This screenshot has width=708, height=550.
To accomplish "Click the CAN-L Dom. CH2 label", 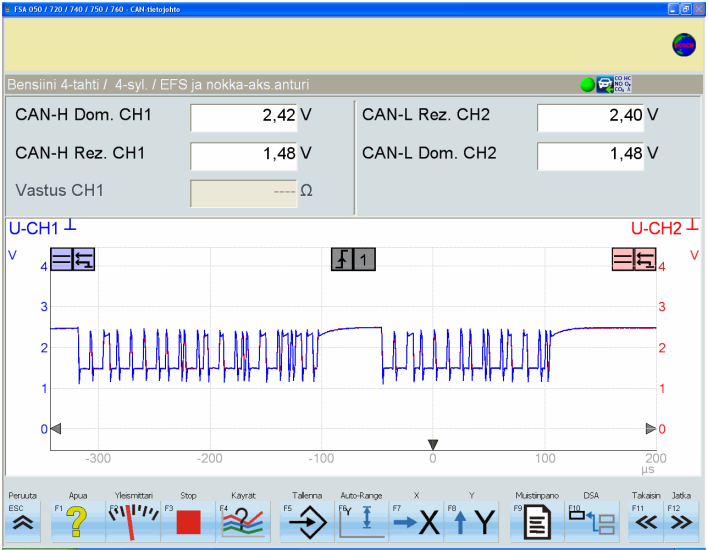I will click(x=429, y=153).
